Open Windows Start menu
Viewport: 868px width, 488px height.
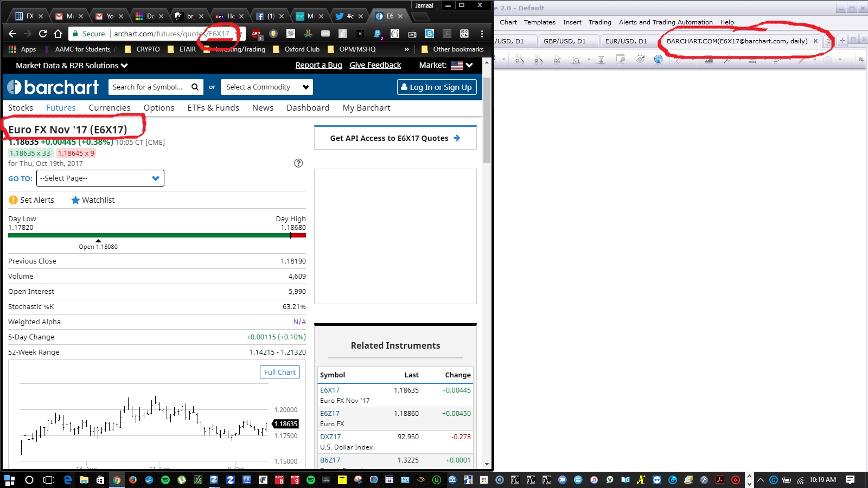[x=9, y=480]
